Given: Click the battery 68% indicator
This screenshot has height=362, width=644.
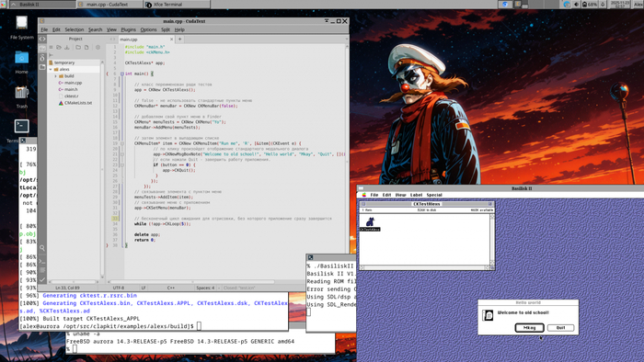Looking at the screenshot, I should (x=590, y=4).
